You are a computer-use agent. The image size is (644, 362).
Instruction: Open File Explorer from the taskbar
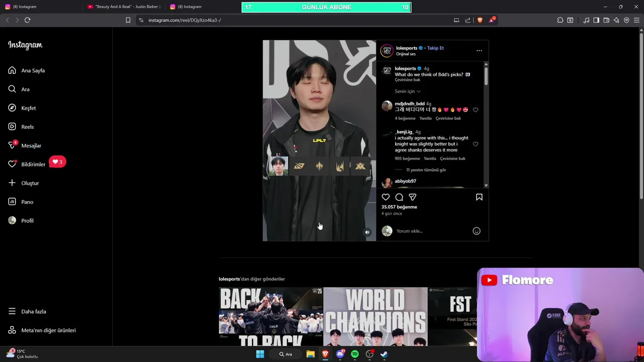click(310, 354)
